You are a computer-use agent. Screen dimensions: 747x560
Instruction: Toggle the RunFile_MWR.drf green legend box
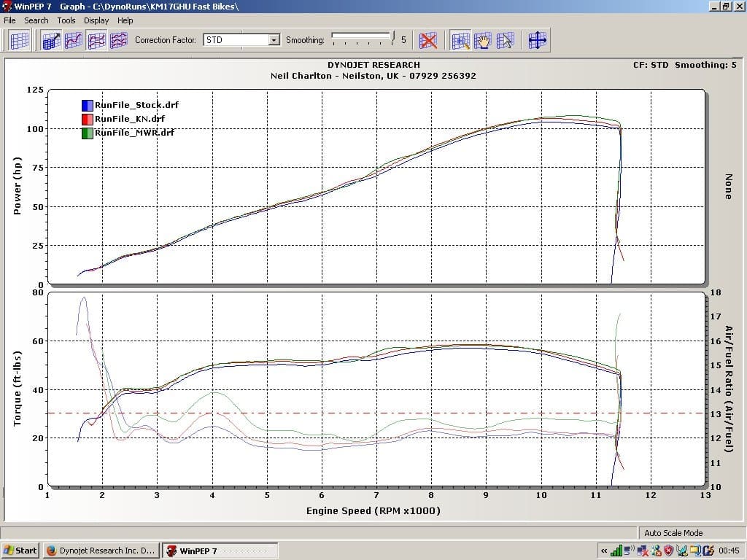pos(88,133)
